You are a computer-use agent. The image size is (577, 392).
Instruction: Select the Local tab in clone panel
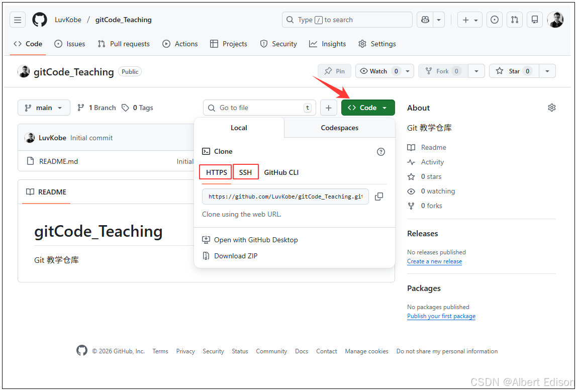point(239,128)
